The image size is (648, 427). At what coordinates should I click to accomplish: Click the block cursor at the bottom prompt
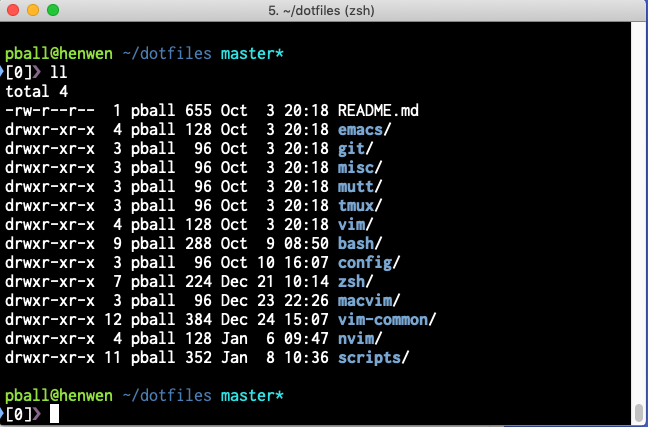55,414
